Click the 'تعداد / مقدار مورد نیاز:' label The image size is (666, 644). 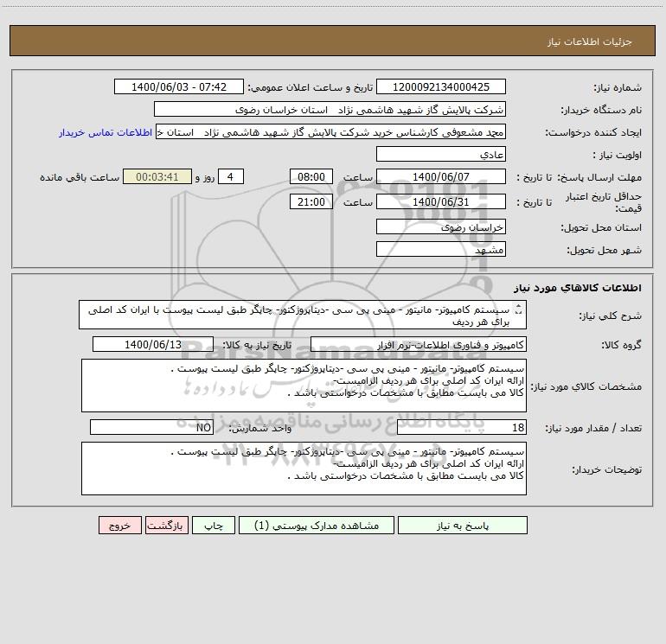click(593, 428)
